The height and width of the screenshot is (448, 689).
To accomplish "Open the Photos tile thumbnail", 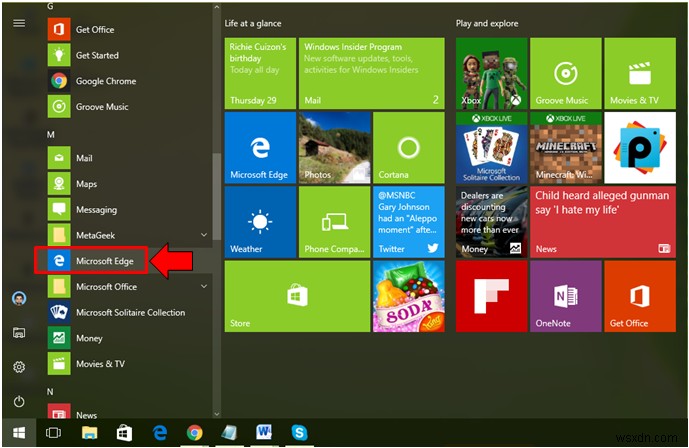I will point(334,147).
